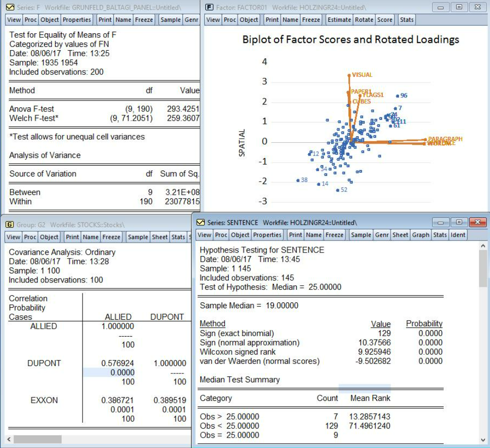Select the highlighted 0.0000 probability cell for DUPONT
This screenshot has width=490, height=448.
109,372
